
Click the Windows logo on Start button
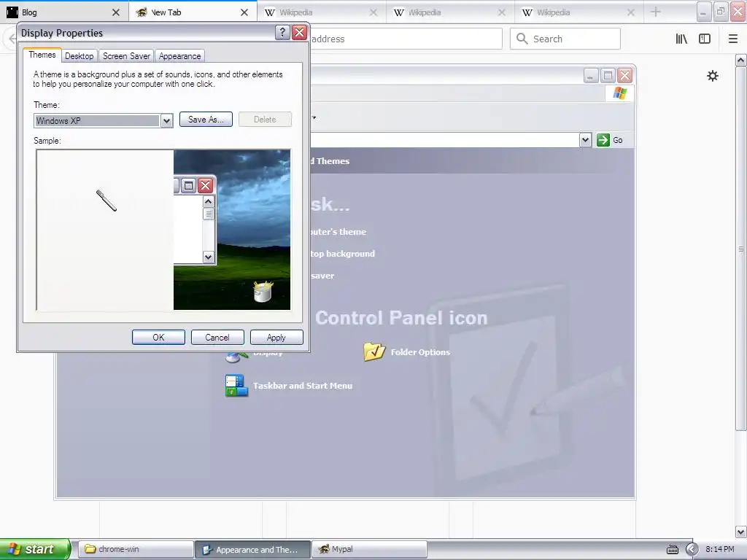[13, 549]
